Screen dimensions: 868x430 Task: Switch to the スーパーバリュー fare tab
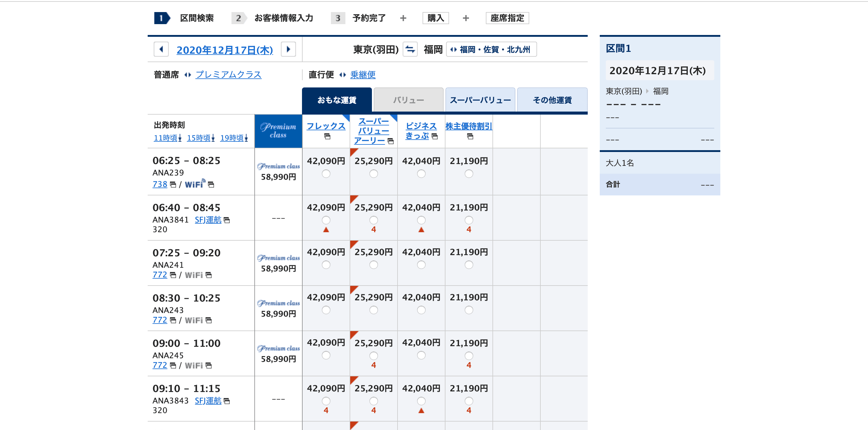pyautogui.click(x=480, y=100)
